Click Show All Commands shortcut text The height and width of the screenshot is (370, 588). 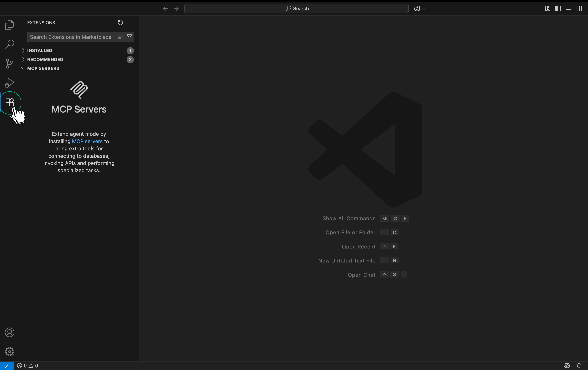349,218
